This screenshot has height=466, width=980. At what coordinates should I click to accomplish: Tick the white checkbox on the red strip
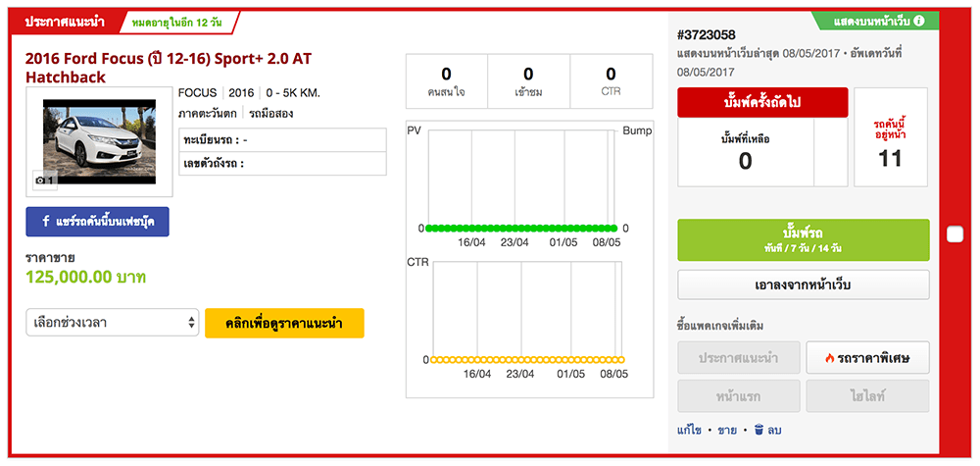955,234
